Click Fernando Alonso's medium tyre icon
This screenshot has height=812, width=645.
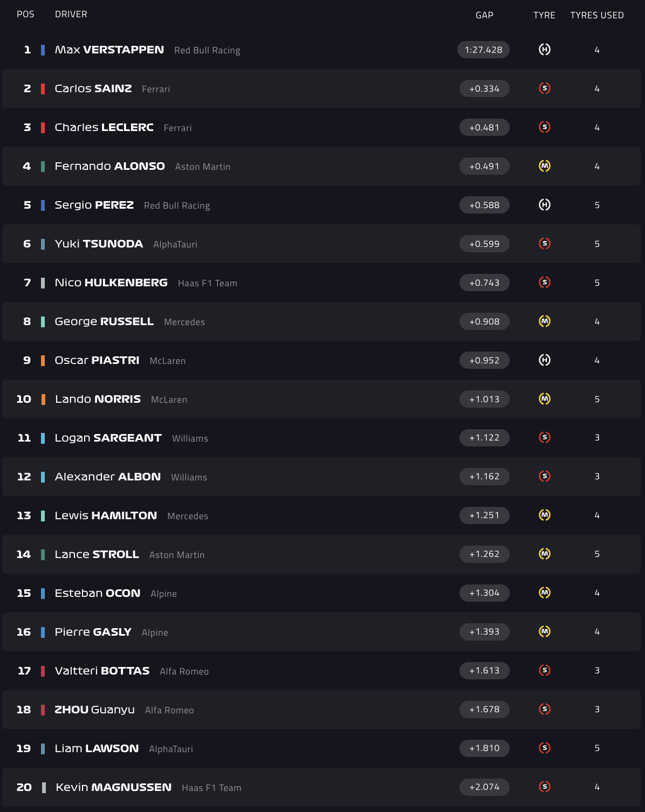tap(545, 166)
